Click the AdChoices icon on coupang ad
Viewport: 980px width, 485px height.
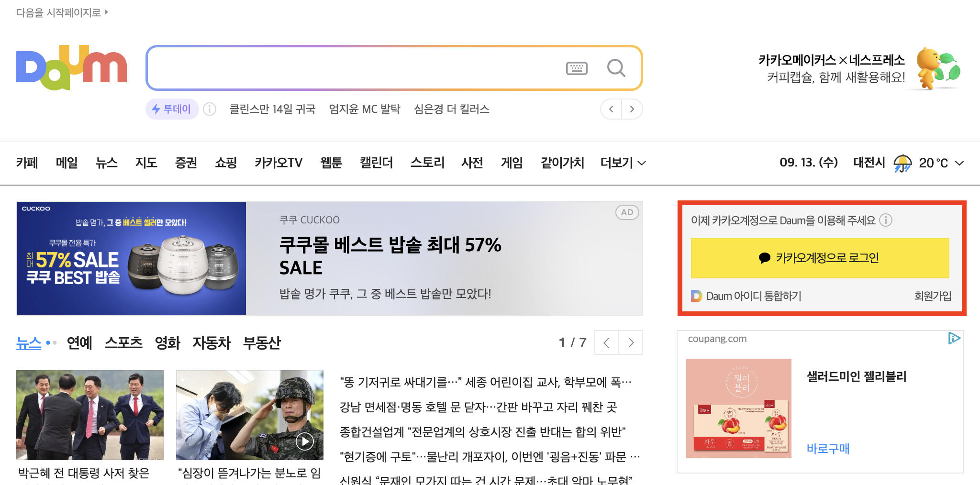954,339
